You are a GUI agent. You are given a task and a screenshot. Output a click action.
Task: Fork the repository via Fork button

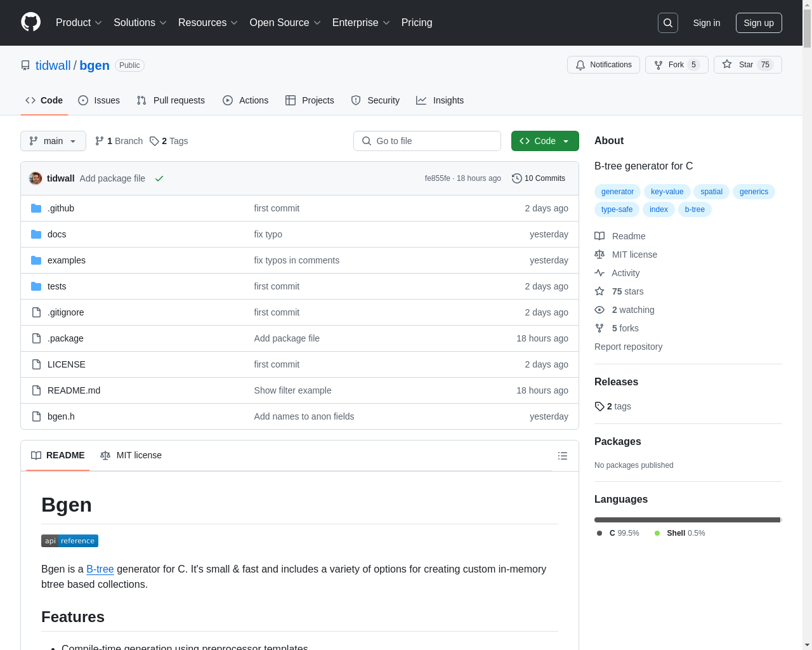pos(676,65)
